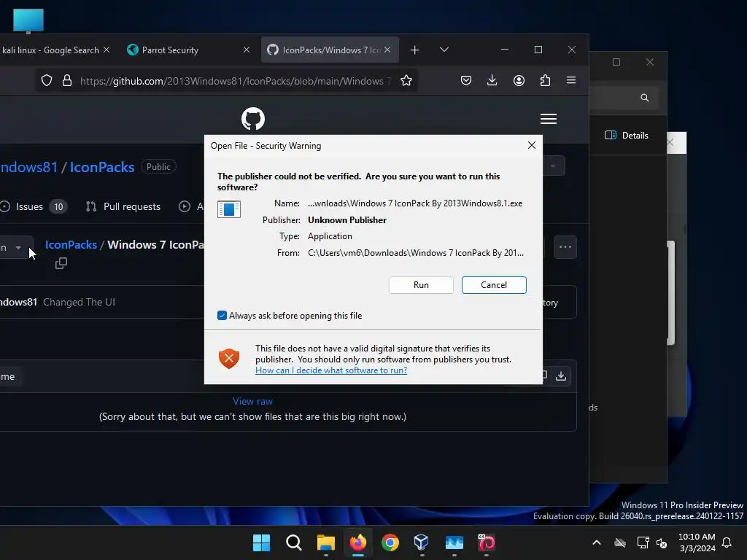
Task: Uncheck Always ask before opening this file
Action: (x=222, y=315)
